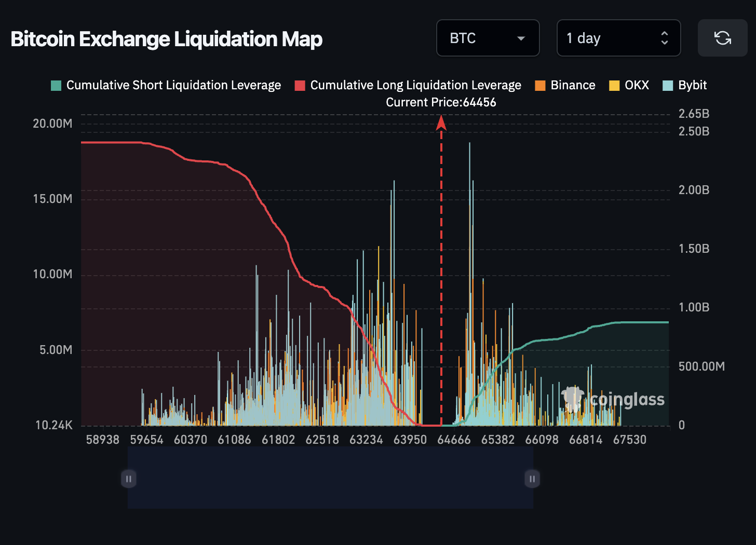Click the 67530 price axis label

tap(630, 440)
